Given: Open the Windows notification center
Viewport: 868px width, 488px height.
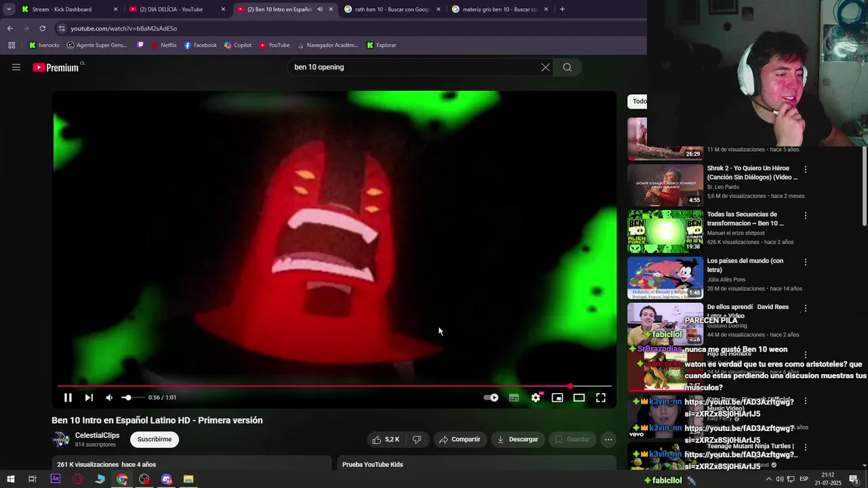Looking at the screenshot, I should (x=854, y=479).
